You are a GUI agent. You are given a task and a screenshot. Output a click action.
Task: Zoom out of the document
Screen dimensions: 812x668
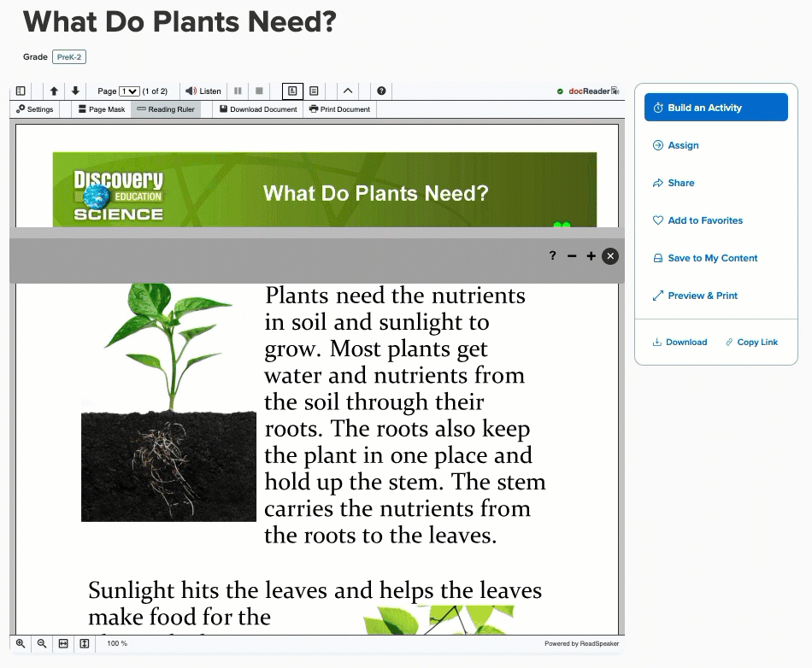point(42,644)
